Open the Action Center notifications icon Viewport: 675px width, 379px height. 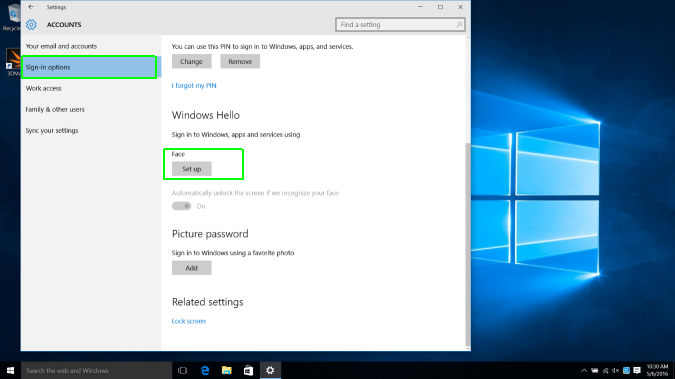point(637,370)
